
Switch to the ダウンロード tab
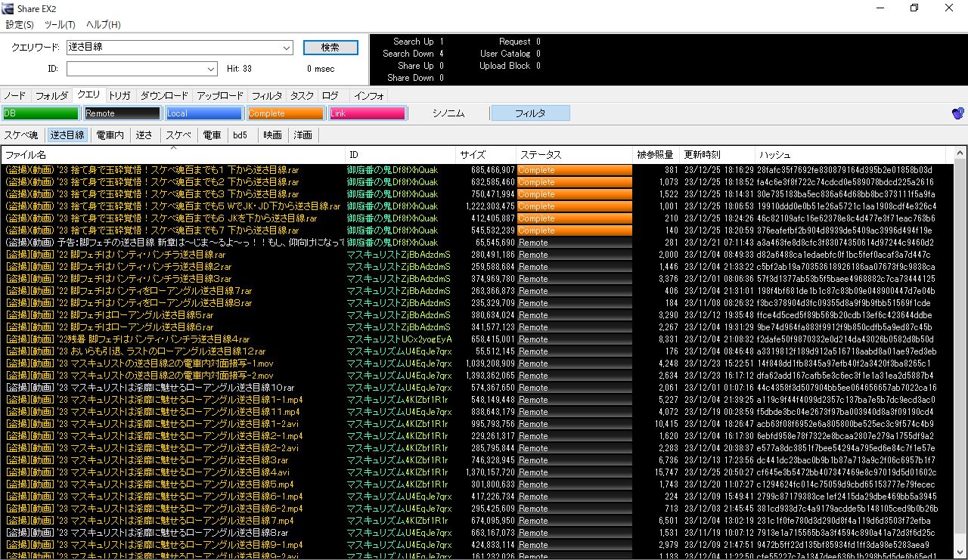[x=164, y=96]
